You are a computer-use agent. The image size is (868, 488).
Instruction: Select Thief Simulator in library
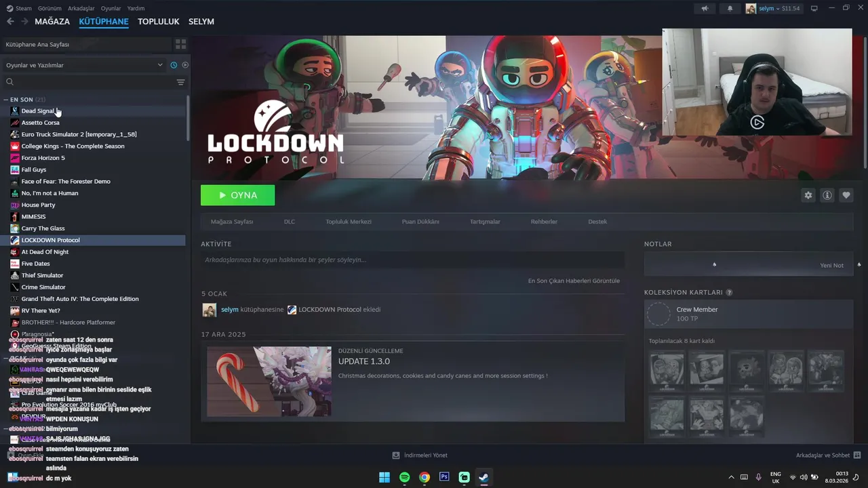point(95,275)
